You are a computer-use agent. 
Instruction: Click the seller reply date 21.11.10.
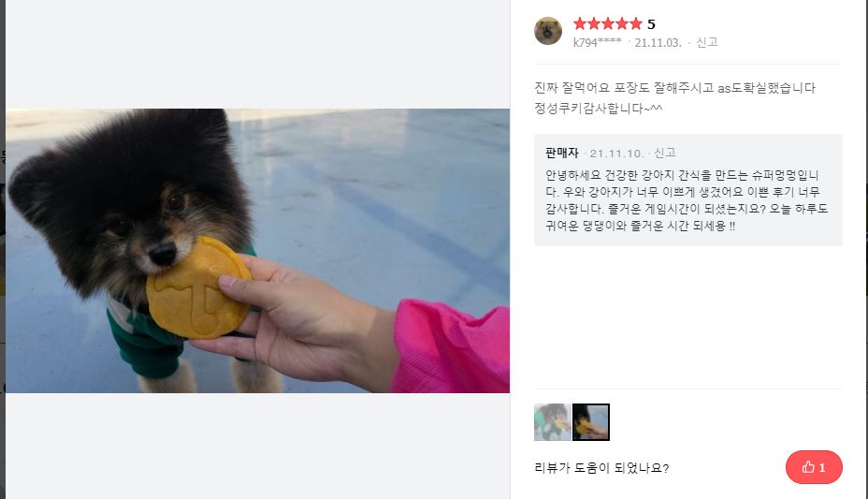pos(616,154)
